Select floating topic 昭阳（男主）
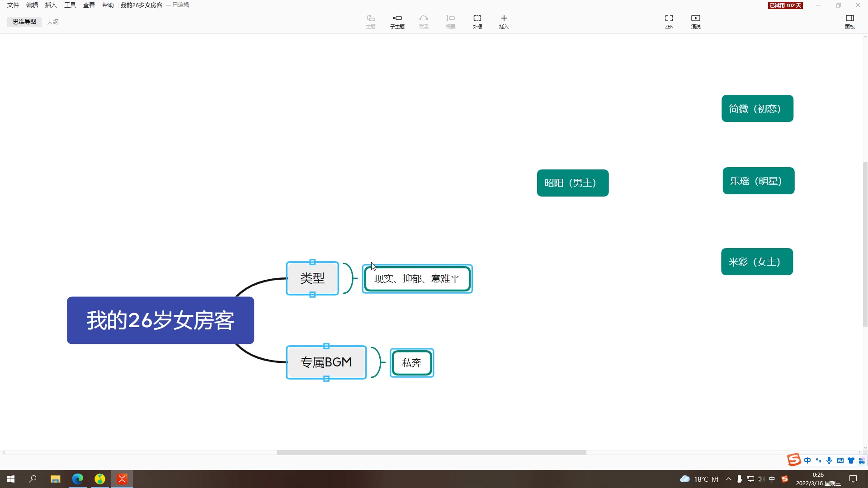 tap(573, 183)
